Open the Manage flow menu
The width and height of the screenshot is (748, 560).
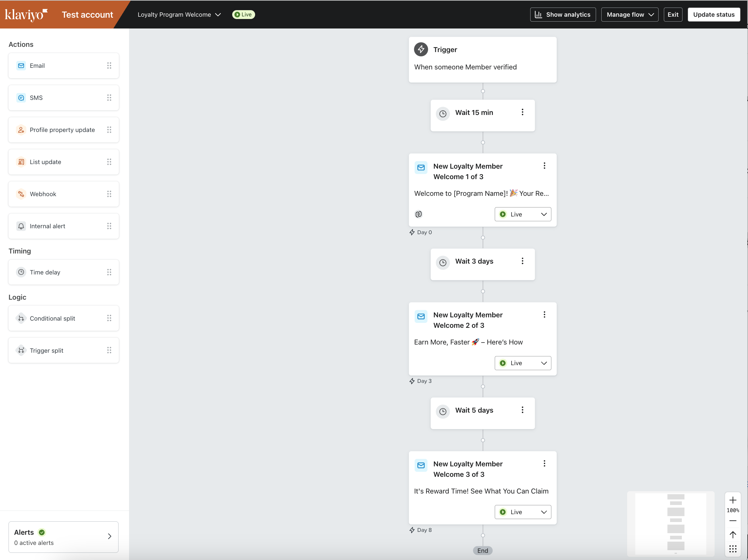pyautogui.click(x=629, y=14)
